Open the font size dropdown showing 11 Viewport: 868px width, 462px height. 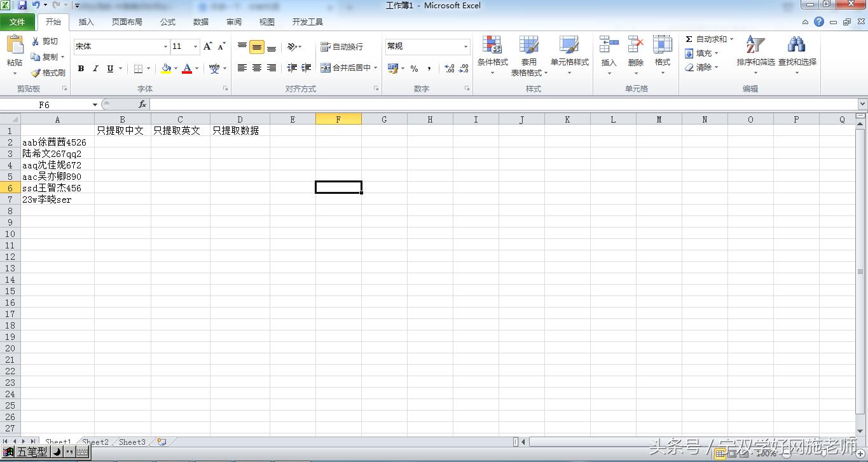[x=195, y=46]
